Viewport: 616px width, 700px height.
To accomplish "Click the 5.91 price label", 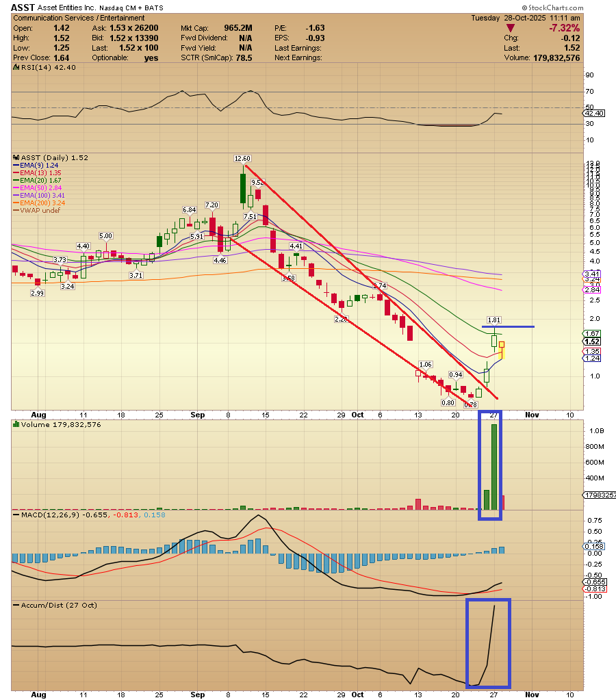I will pyautogui.click(x=197, y=236).
